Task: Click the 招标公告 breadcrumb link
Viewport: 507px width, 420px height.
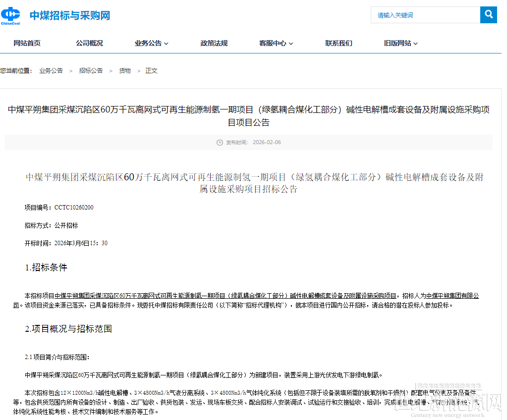Action: pyautogui.click(x=91, y=71)
